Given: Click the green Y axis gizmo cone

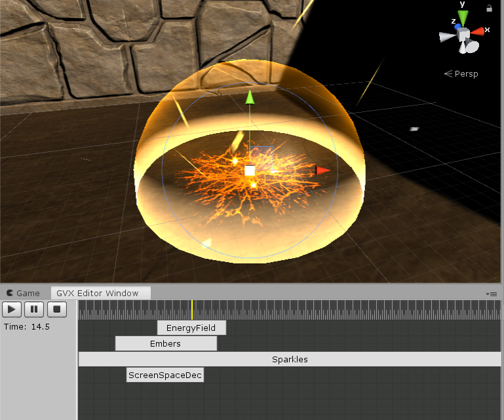Looking at the screenshot, I should point(463,17).
